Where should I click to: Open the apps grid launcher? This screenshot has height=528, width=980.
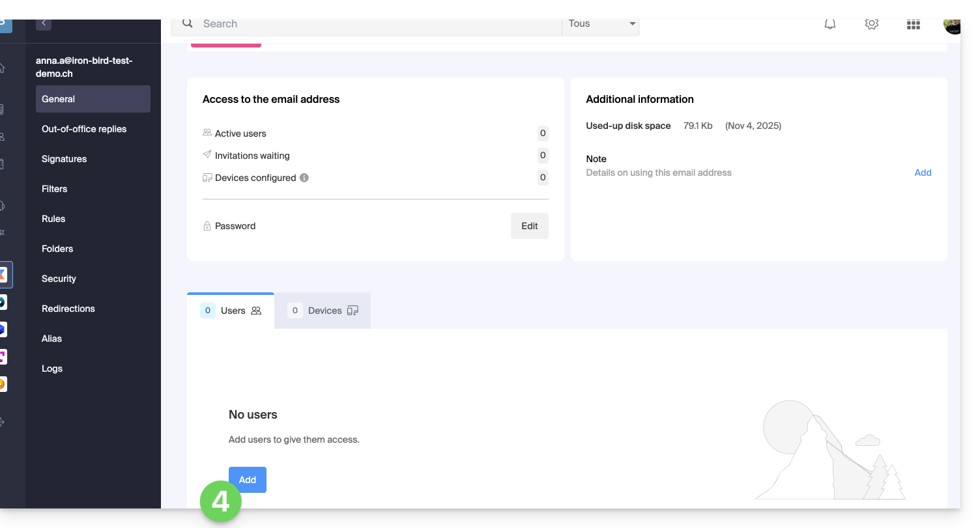click(x=914, y=25)
